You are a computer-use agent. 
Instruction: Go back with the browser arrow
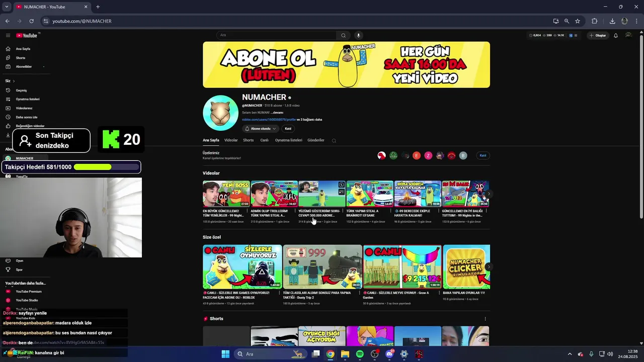tap(8, 21)
